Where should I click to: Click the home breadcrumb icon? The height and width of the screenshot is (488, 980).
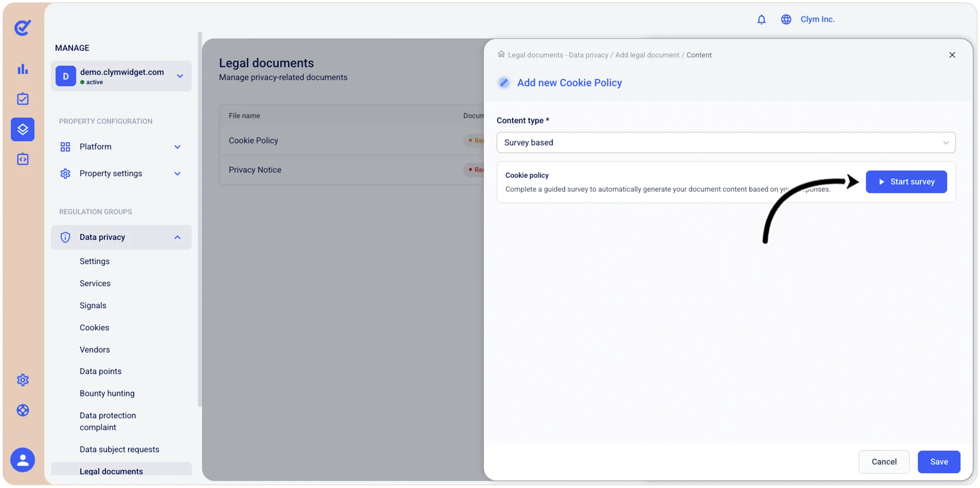(501, 54)
